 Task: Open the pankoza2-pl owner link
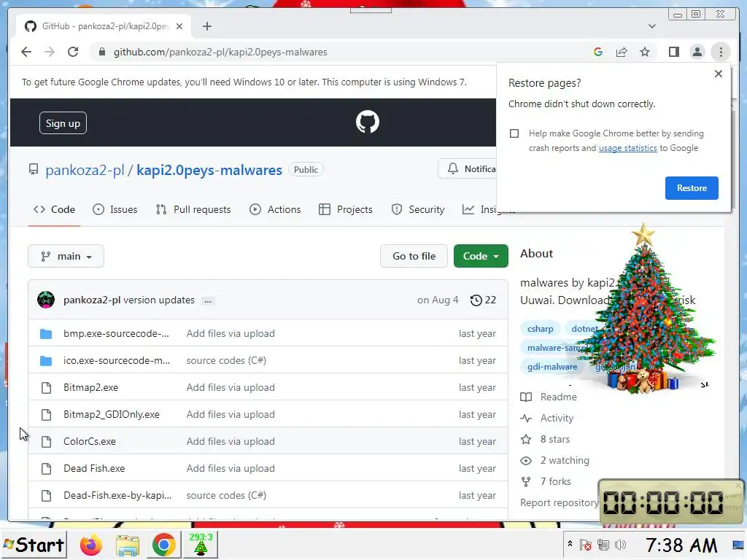click(85, 170)
